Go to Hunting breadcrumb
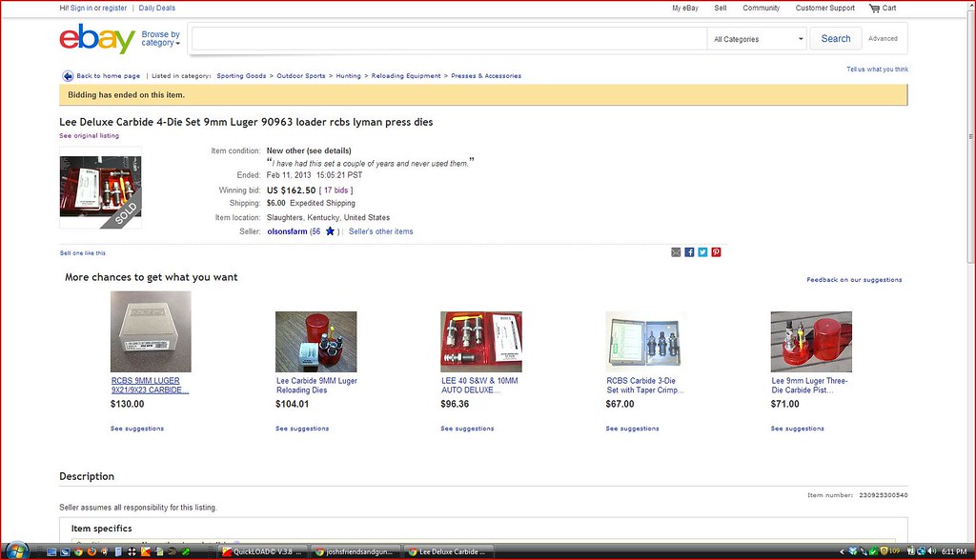 tap(348, 76)
